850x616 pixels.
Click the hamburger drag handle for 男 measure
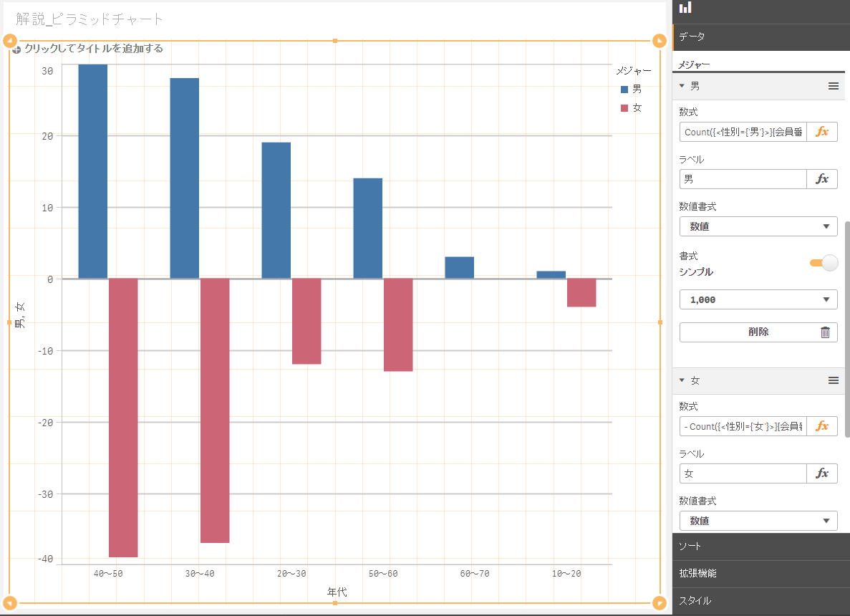coord(833,86)
